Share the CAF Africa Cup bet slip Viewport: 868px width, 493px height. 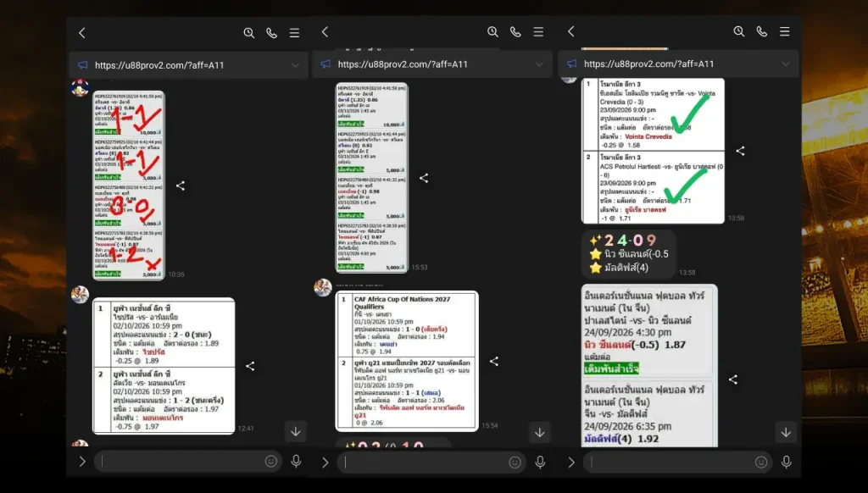click(494, 362)
